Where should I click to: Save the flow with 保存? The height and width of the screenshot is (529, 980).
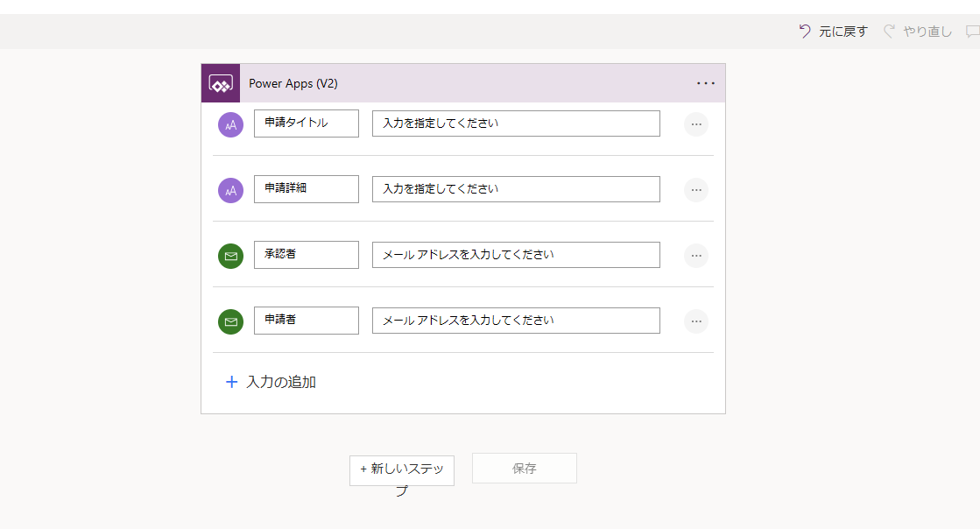click(x=524, y=468)
